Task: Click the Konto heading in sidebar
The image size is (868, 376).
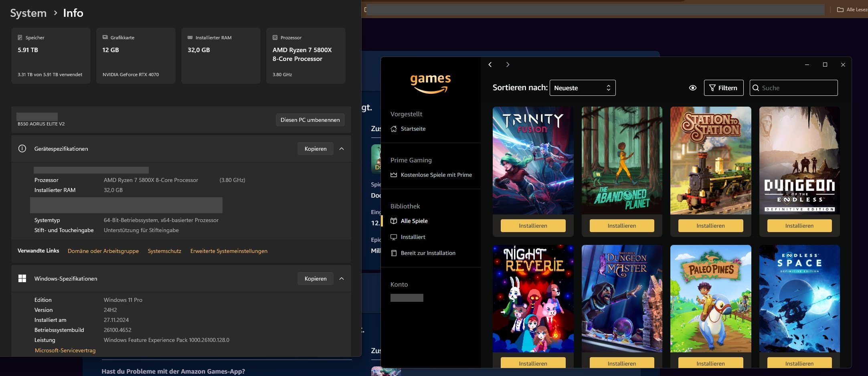Action: click(399, 284)
